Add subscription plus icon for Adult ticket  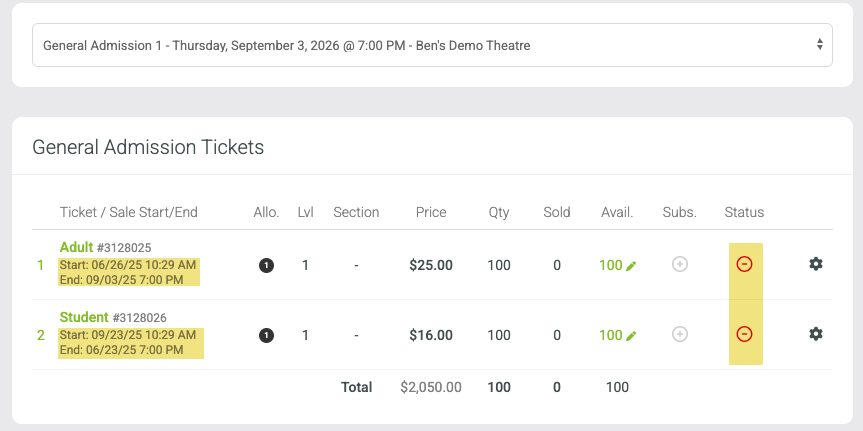680,264
